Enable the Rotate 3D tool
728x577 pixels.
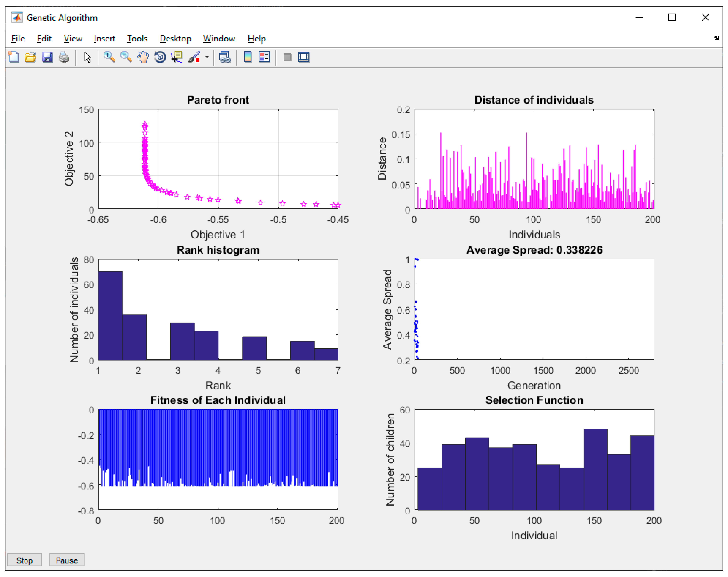click(x=160, y=57)
